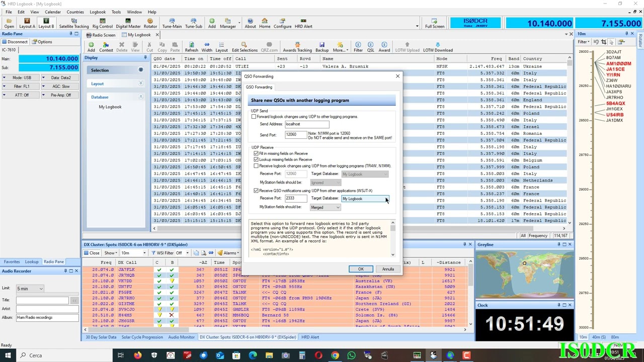Open Digital Master module
The height and width of the screenshot is (362, 644).
(x=128, y=23)
